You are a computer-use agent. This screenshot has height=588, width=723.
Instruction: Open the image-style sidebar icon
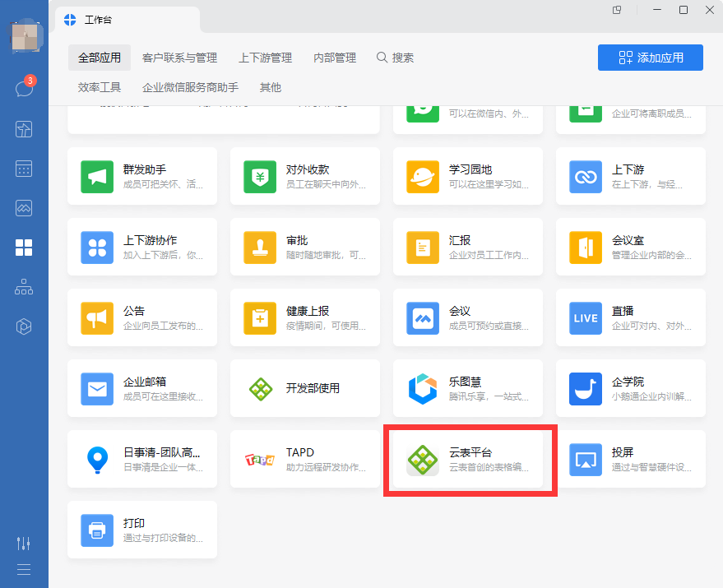coord(24,208)
